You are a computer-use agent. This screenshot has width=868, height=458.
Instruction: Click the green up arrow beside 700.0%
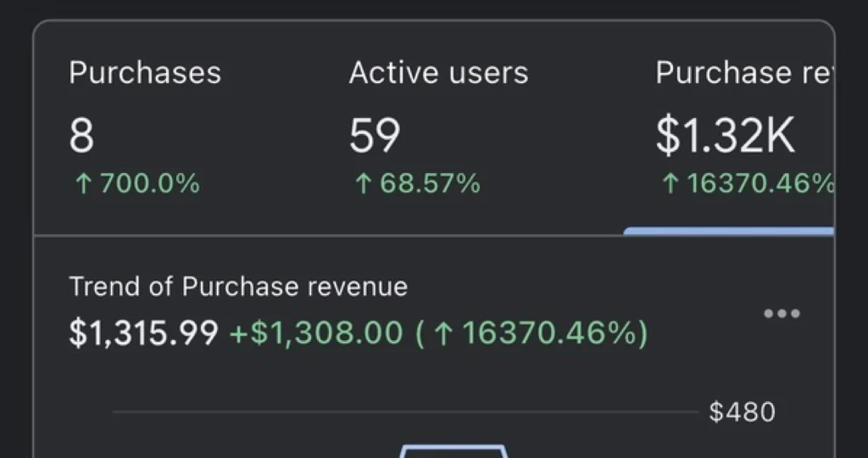coord(82,183)
